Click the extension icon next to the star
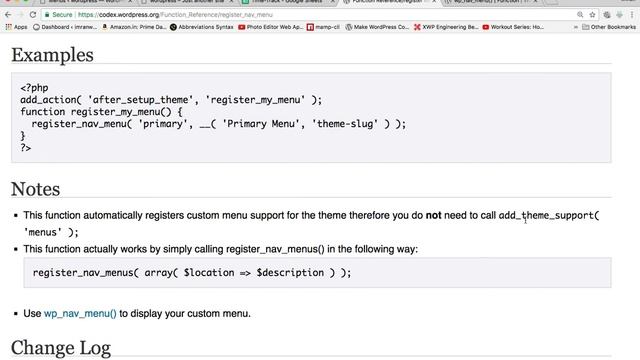The width and height of the screenshot is (640, 360). [x=607, y=15]
